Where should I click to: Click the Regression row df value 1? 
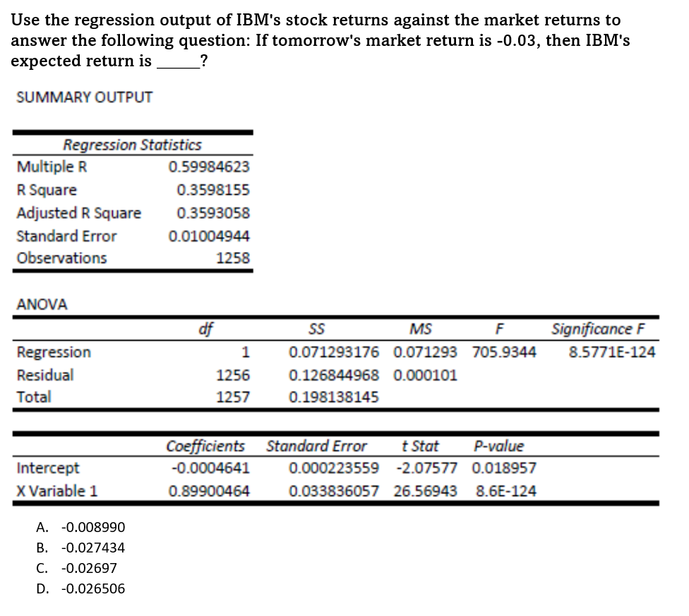click(246, 351)
